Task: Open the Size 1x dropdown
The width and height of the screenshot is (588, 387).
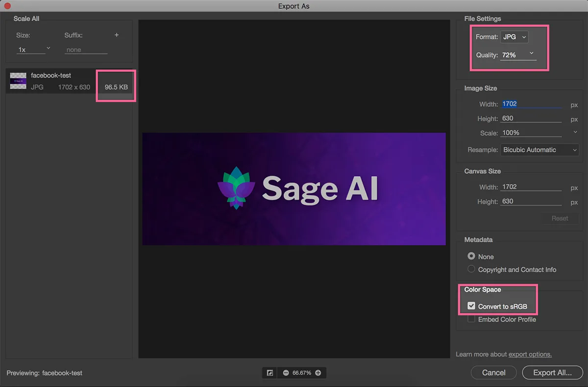Action: 34,50
